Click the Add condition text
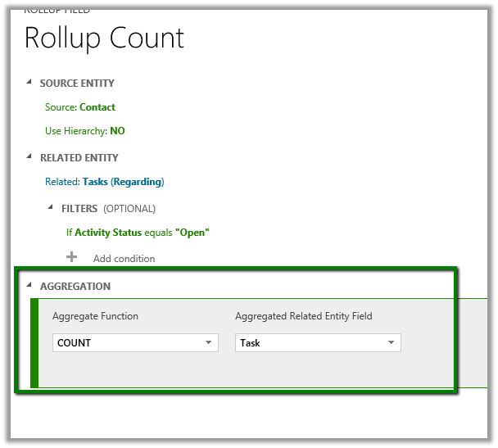Image resolution: width=498 pixels, height=448 pixels. click(124, 259)
